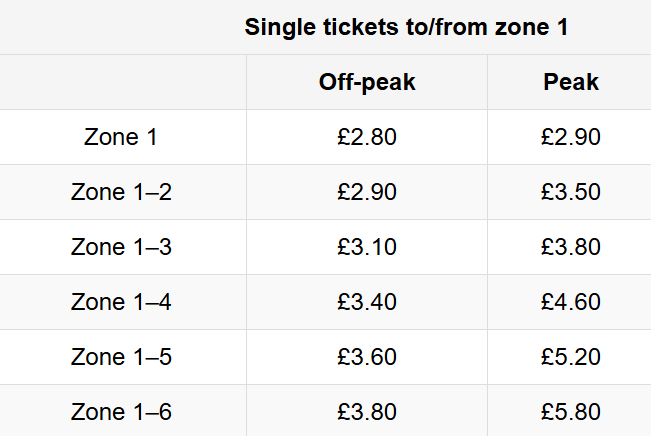Click the £3.10 off-peak fare
Screen dimensions: 651x436
click(x=367, y=247)
